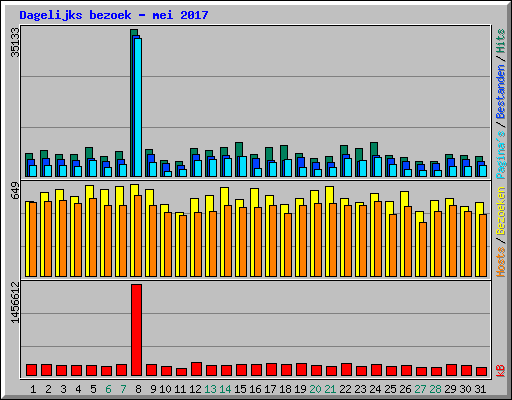The width and height of the screenshot is (512, 400).
Task: Click the y-axis value 649
Action: pos(15,190)
